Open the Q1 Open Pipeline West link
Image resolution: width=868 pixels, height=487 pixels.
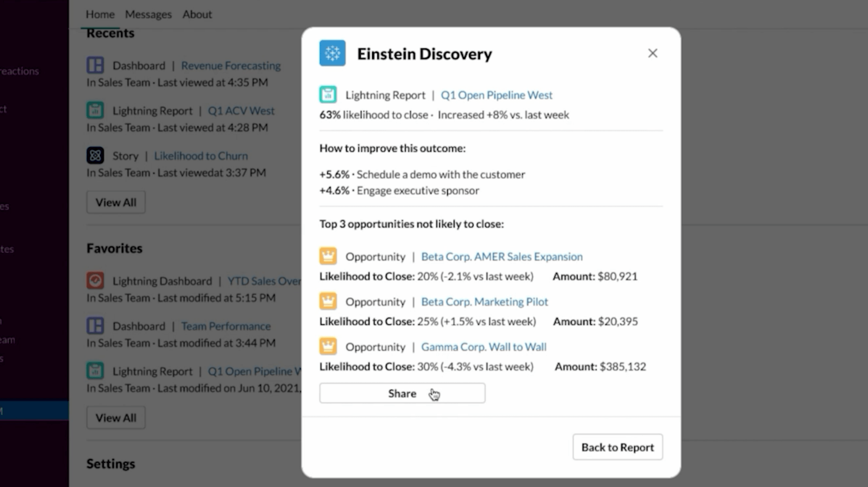(x=496, y=95)
